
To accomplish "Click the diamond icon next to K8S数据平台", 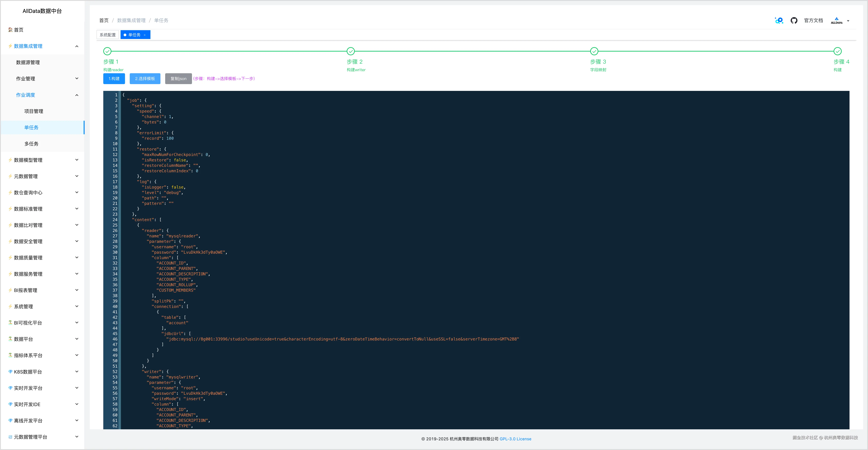I will (10, 371).
